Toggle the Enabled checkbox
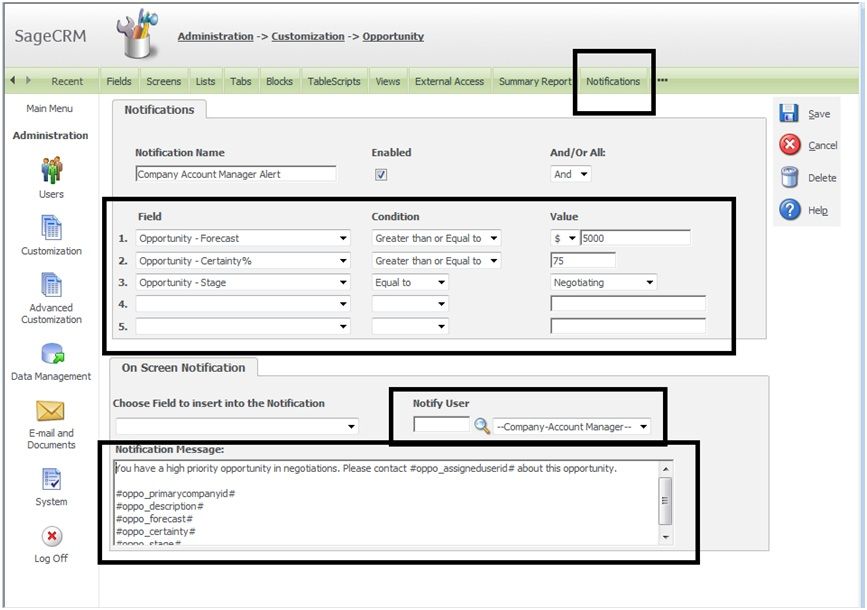 (381, 175)
